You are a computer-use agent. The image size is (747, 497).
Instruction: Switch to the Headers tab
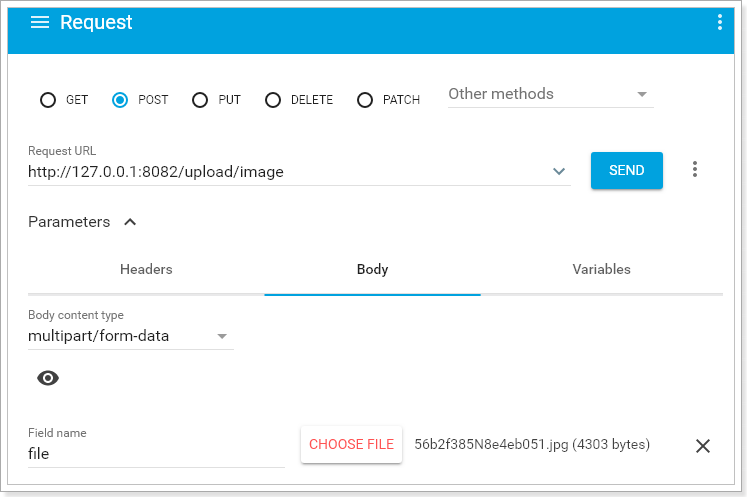146,270
